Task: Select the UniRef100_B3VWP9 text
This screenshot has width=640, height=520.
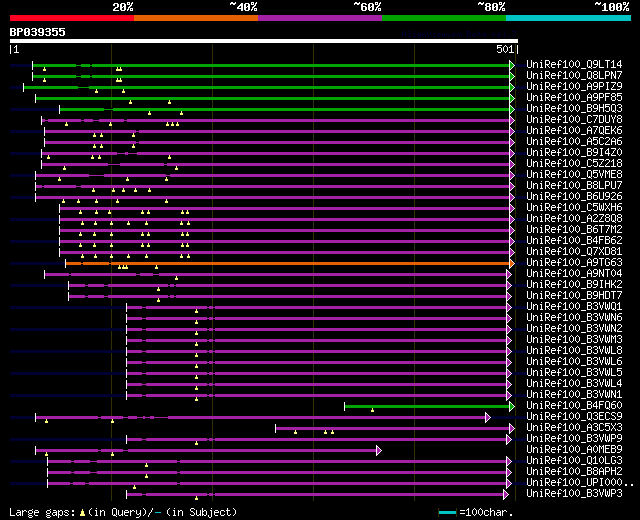Action: click(574, 439)
